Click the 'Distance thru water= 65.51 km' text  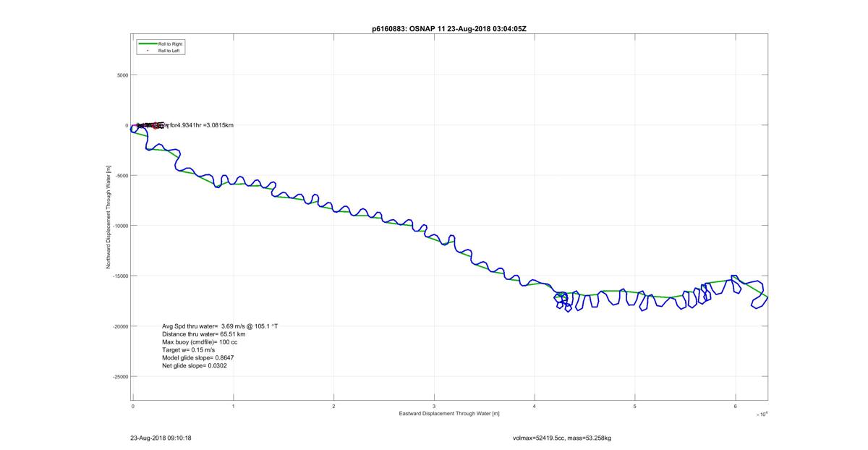point(203,334)
